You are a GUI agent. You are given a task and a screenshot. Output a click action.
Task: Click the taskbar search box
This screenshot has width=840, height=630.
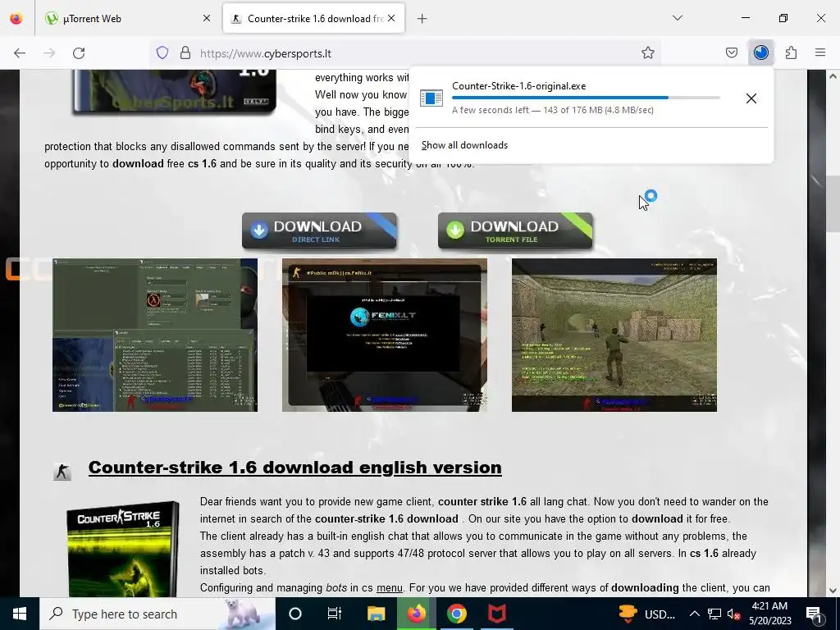point(157,614)
